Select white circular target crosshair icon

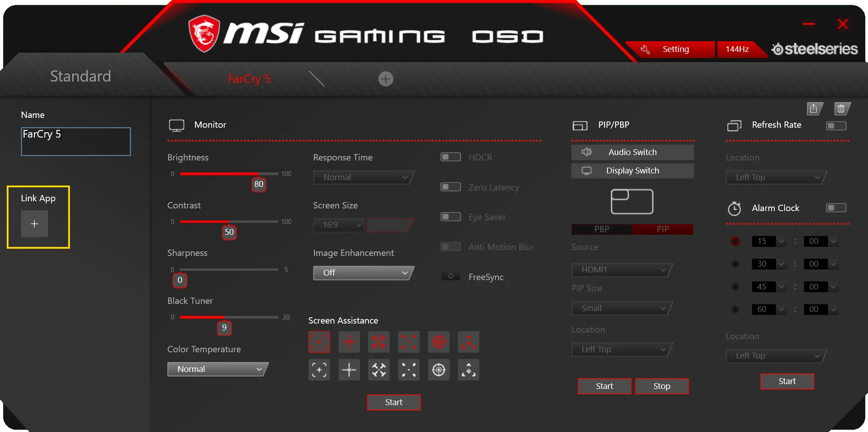(439, 370)
